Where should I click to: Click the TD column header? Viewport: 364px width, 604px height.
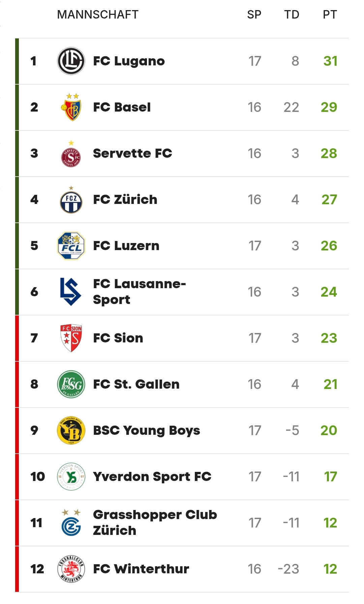coord(292,14)
